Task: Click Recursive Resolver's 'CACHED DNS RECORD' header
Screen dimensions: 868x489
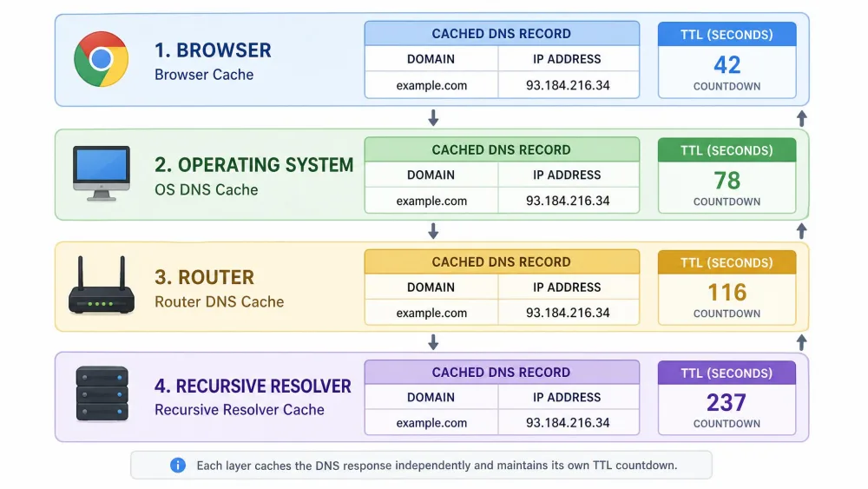Action: (502, 372)
